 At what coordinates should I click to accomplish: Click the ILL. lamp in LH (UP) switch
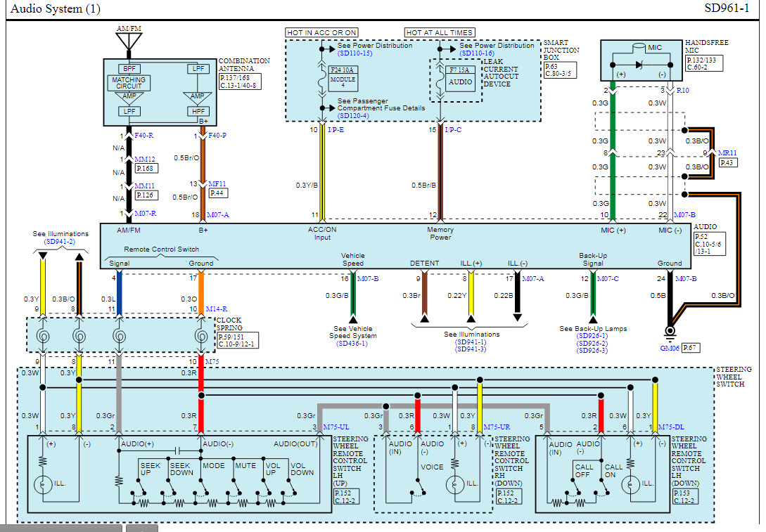pos(43,484)
